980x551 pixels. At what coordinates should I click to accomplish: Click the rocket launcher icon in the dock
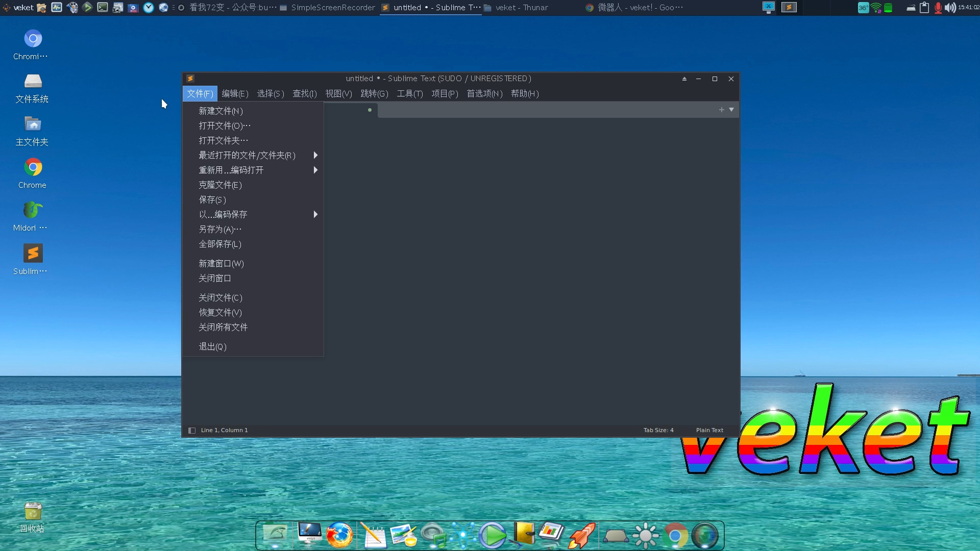[x=582, y=535]
